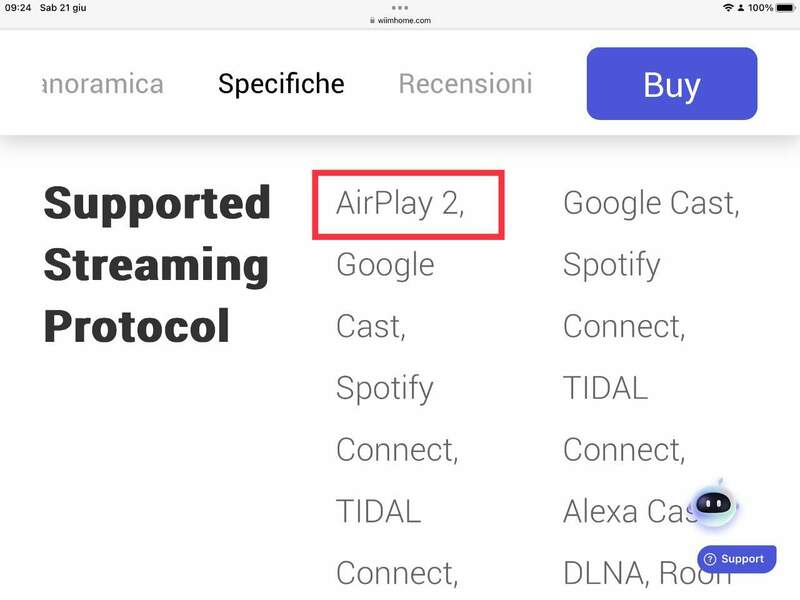Select the Specifiche tab
The image size is (800, 600).
(281, 84)
